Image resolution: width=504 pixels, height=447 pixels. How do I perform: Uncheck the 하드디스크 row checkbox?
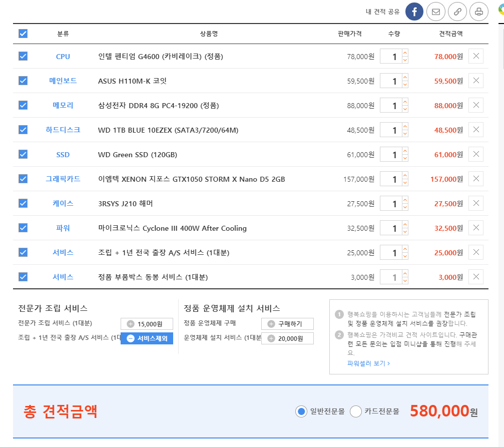23,130
